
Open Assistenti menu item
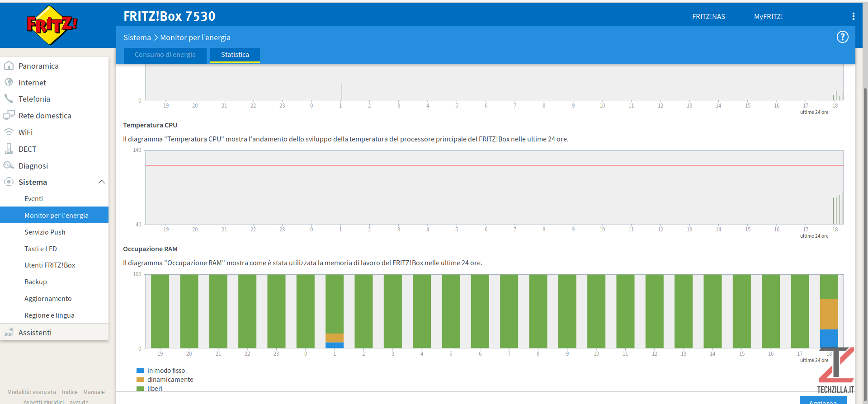click(x=54, y=333)
